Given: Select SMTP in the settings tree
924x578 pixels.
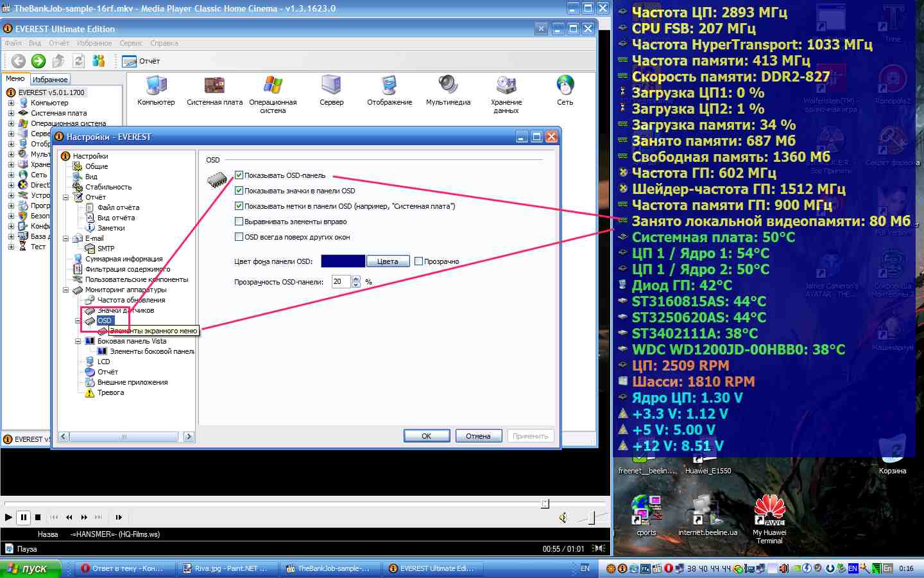Looking at the screenshot, I should tap(106, 249).
